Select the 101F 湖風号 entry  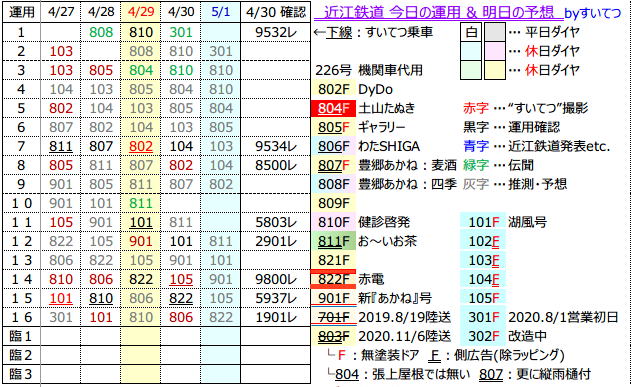[x=504, y=222]
